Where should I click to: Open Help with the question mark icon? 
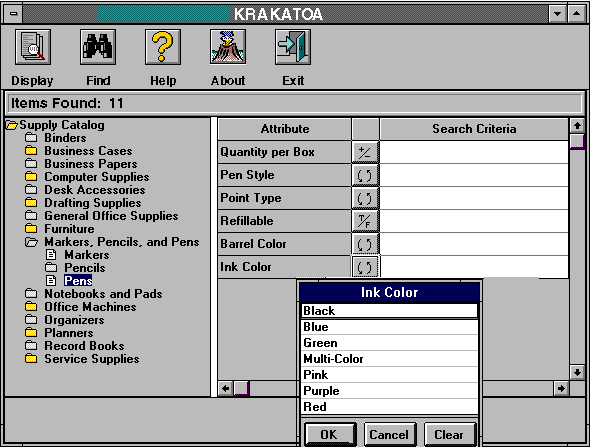[x=163, y=47]
